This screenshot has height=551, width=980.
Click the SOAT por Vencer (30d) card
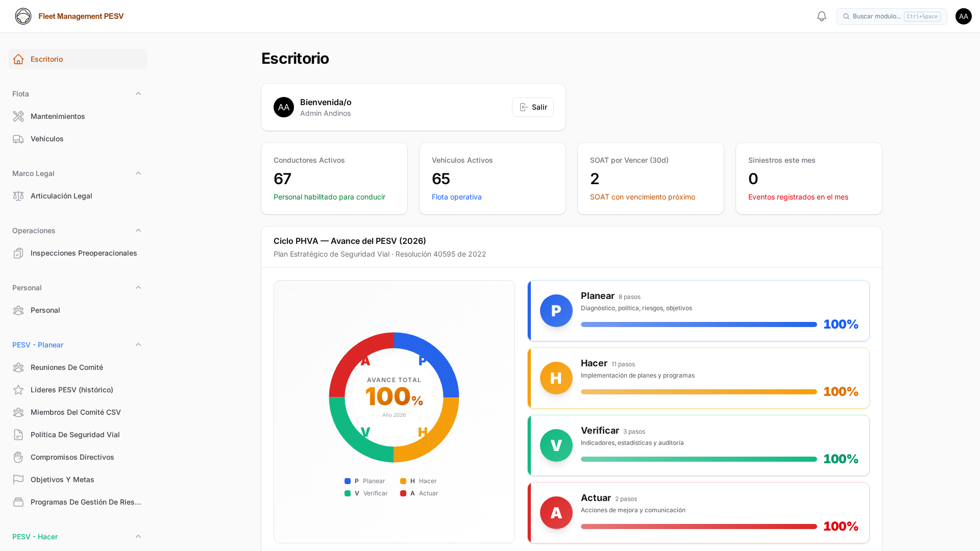(x=651, y=179)
